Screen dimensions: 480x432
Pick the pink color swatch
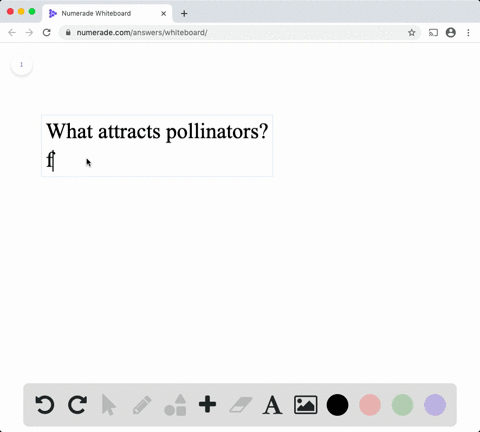[370, 405]
